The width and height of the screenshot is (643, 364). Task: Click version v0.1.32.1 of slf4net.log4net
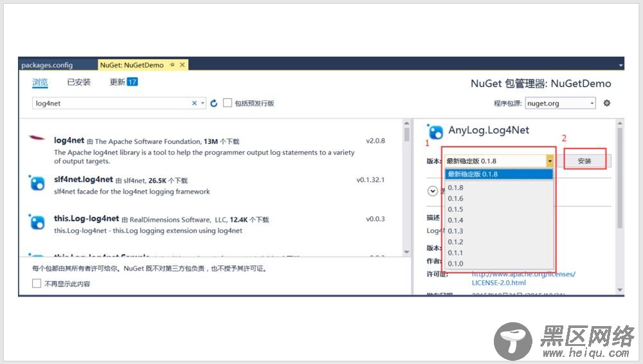[370, 179]
